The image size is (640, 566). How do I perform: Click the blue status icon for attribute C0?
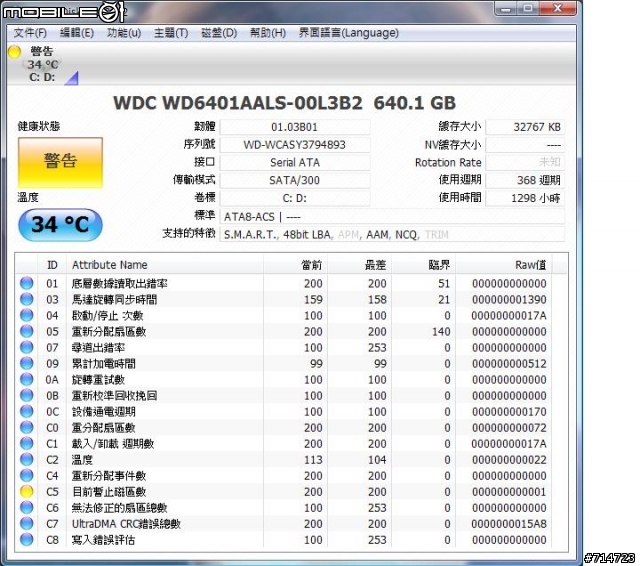click(27, 427)
